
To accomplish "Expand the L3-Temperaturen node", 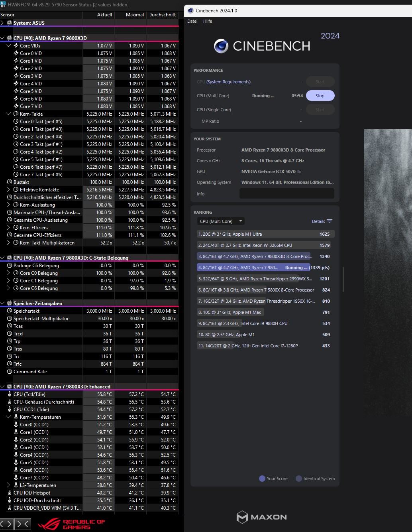I will point(8,485).
